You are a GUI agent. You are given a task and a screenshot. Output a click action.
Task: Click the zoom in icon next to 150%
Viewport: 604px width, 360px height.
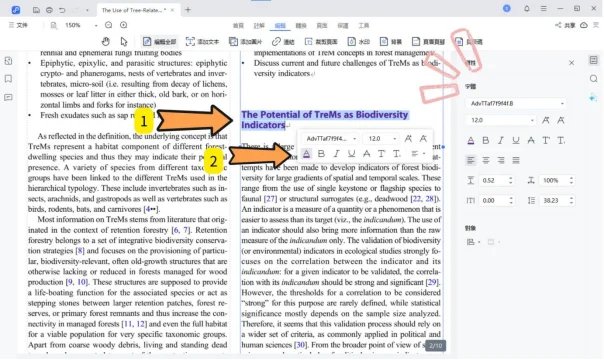pos(123,25)
